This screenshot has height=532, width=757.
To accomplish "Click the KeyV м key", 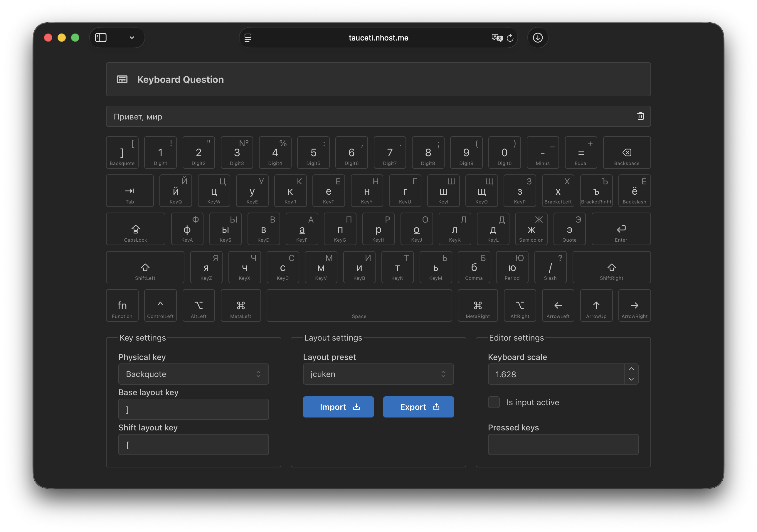I will pos(321,267).
